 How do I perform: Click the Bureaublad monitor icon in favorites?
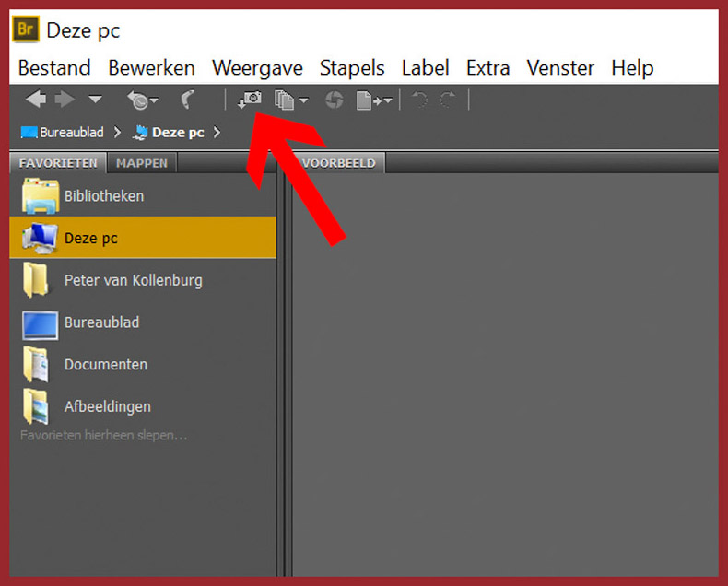[x=41, y=325]
